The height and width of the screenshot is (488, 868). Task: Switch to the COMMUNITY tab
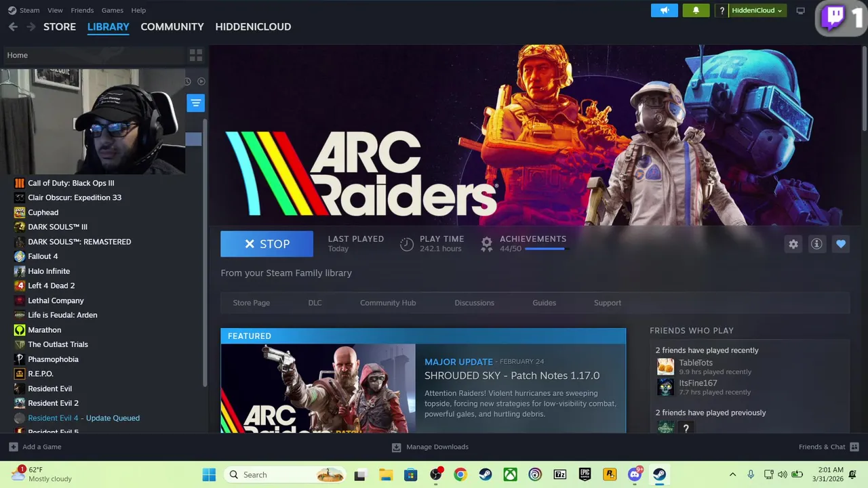tap(172, 26)
